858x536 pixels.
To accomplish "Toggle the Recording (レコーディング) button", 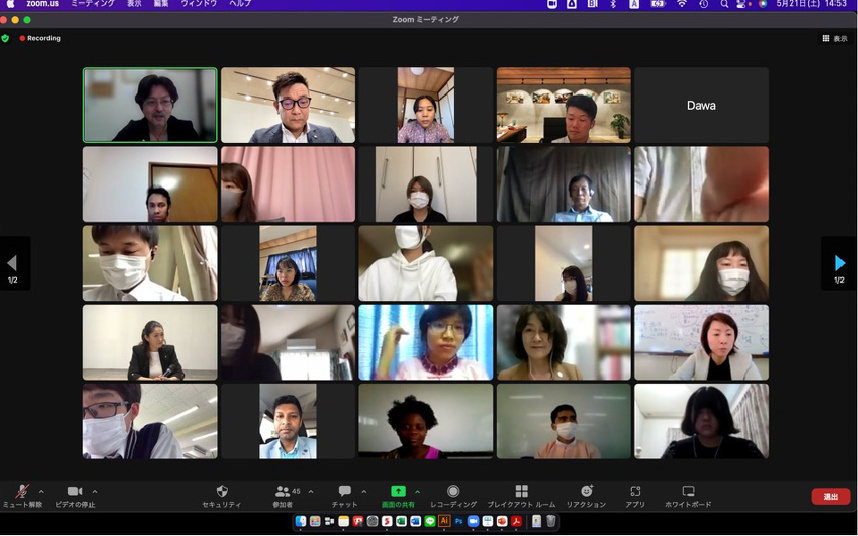I will pos(453,493).
